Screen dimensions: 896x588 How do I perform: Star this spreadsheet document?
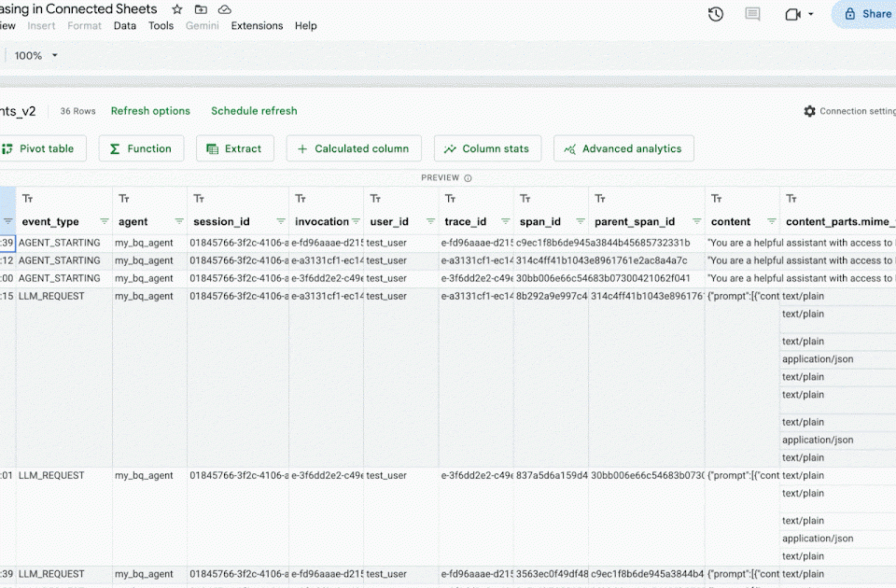click(x=177, y=9)
